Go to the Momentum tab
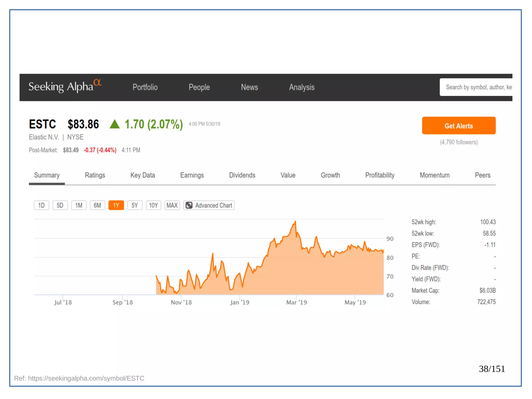The width and height of the screenshot is (532, 399). (x=434, y=175)
